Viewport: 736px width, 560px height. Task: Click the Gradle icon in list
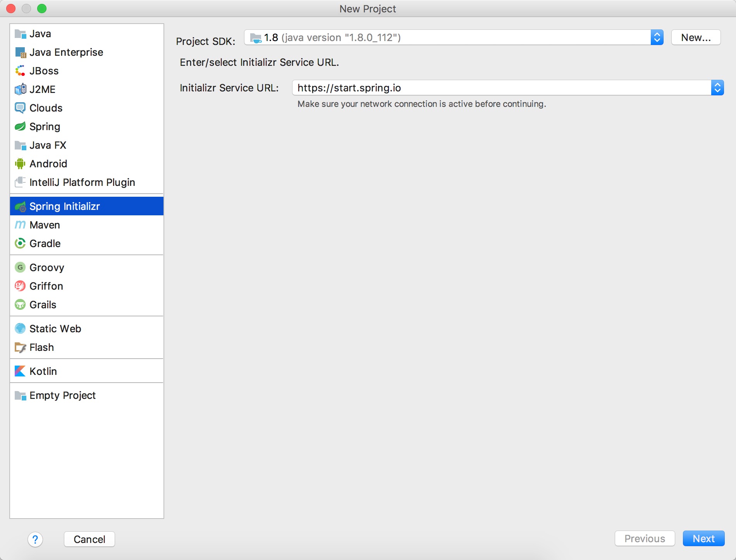(x=20, y=244)
